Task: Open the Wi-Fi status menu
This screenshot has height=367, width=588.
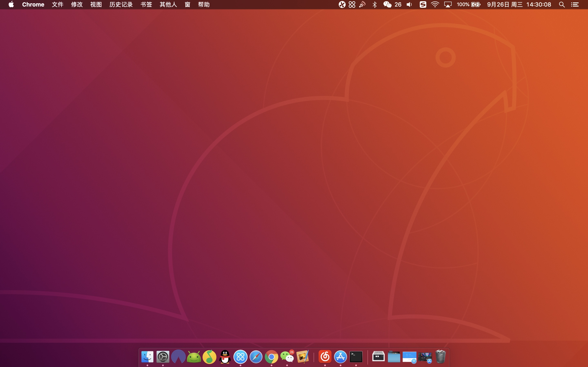Action: coord(435,5)
